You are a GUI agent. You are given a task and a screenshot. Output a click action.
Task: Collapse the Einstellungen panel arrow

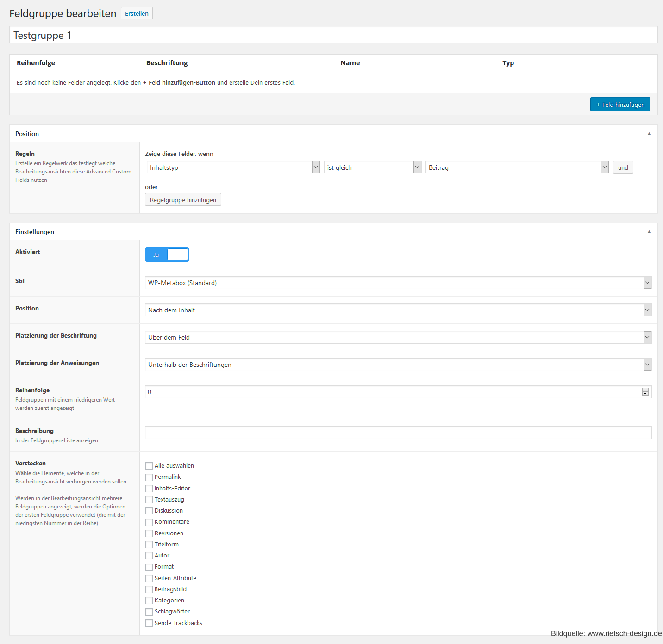tap(649, 232)
